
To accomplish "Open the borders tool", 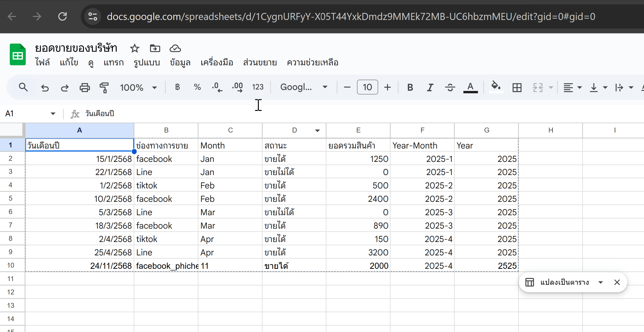I will [x=516, y=87].
